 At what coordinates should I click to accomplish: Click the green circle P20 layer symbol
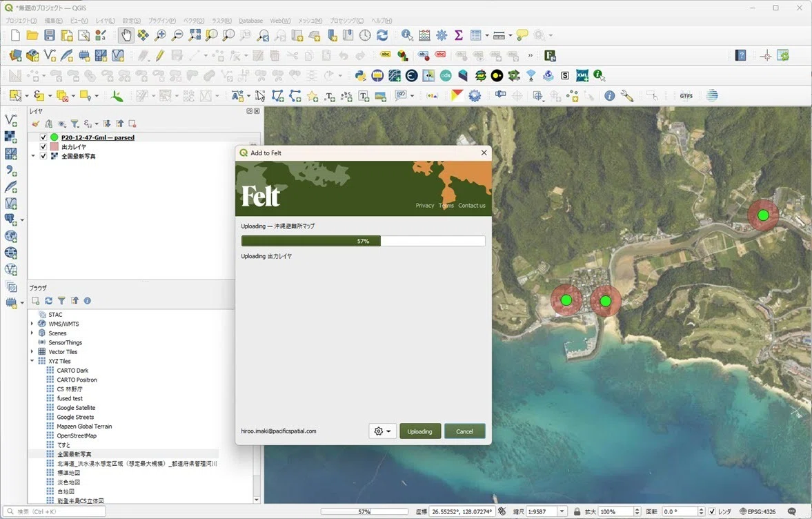click(55, 137)
